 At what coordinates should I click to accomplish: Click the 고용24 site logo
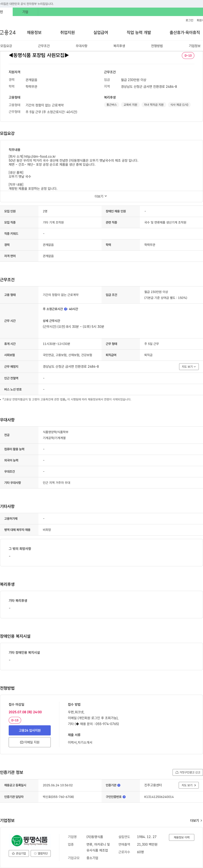pyautogui.click(x=7, y=32)
